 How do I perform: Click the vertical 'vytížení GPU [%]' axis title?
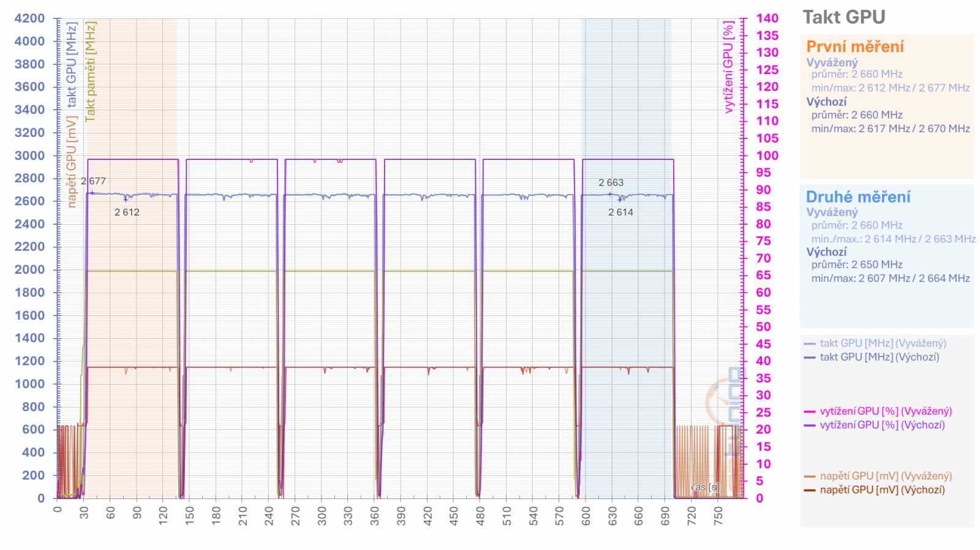point(728,67)
